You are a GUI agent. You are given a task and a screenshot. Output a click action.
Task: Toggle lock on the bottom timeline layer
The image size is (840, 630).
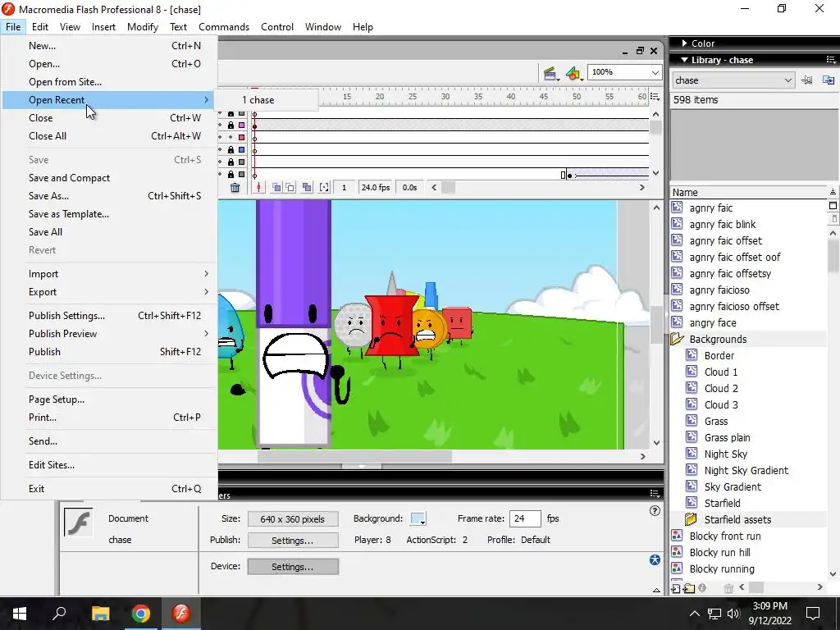[x=231, y=175]
